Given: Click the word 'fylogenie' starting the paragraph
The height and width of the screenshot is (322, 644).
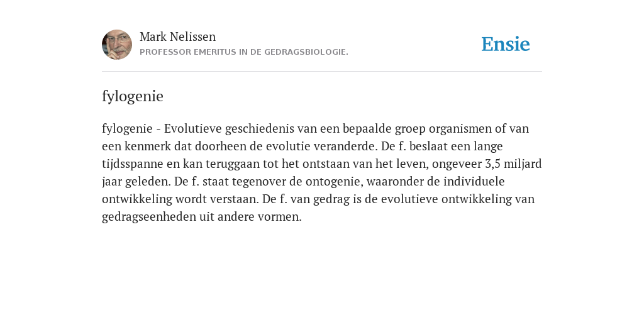Looking at the screenshot, I should click(x=127, y=129).
